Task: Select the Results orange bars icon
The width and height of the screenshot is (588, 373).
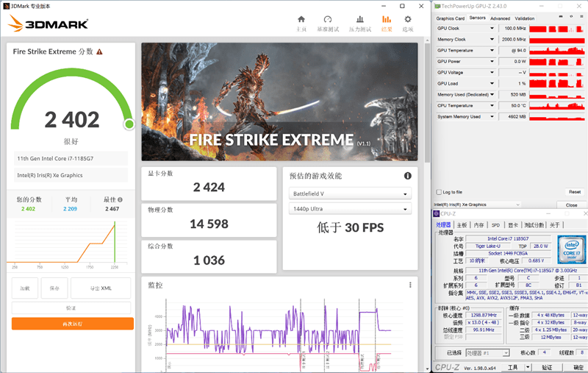Action: [387, 20]
